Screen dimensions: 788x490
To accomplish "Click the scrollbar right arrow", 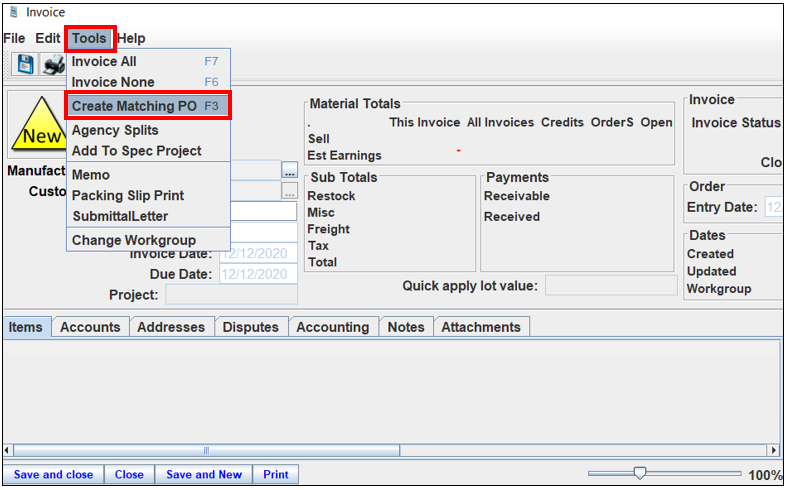I will pyautogui.click(x=774, y=450).
